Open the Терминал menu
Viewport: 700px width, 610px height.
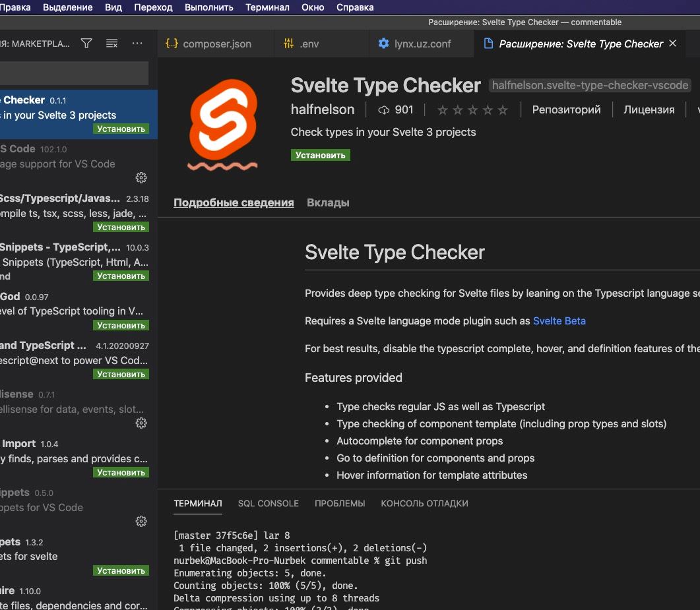click(267, 7)
